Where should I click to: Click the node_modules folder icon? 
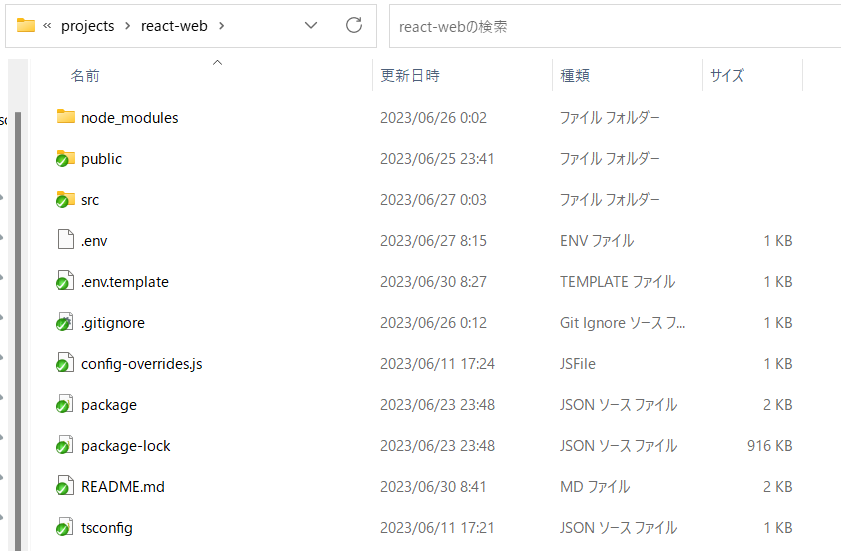(x=65, y=117)
